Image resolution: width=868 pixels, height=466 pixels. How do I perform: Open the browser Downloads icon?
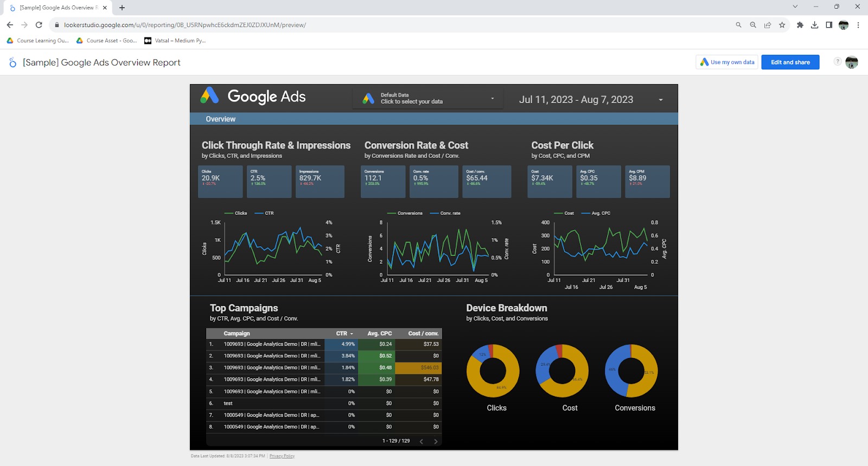pos(815,25)
